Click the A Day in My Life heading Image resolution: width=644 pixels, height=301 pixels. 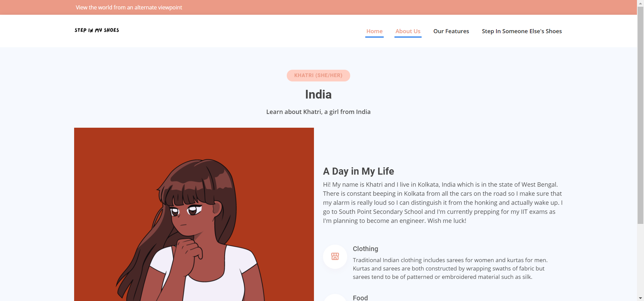[359, 171]
